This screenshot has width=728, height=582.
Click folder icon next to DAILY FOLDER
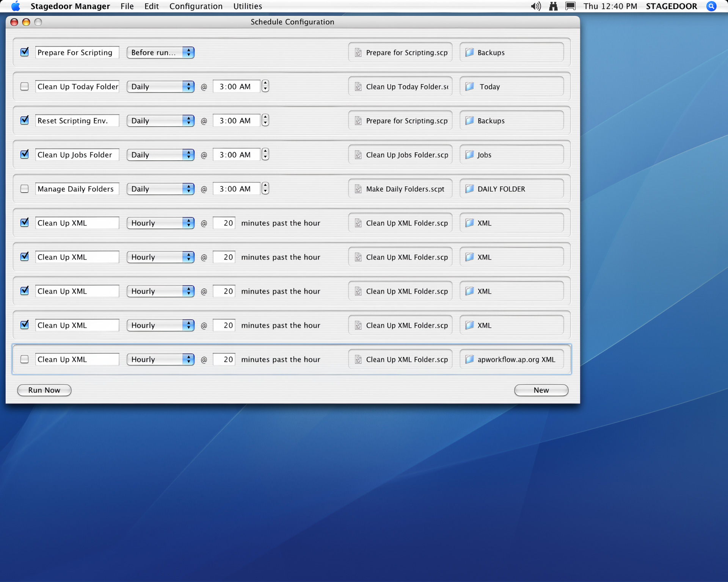pyautogui.click(x=469, y=189)
